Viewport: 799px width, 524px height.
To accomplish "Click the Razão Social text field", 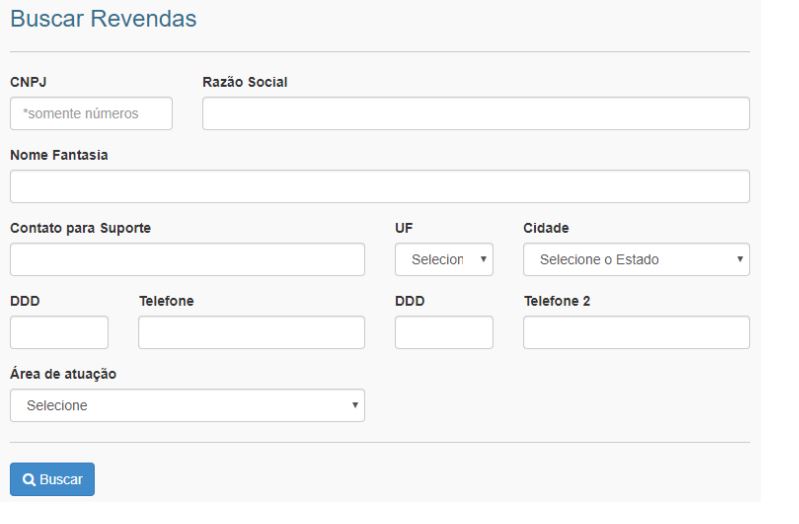I will (x=475, y=114).
